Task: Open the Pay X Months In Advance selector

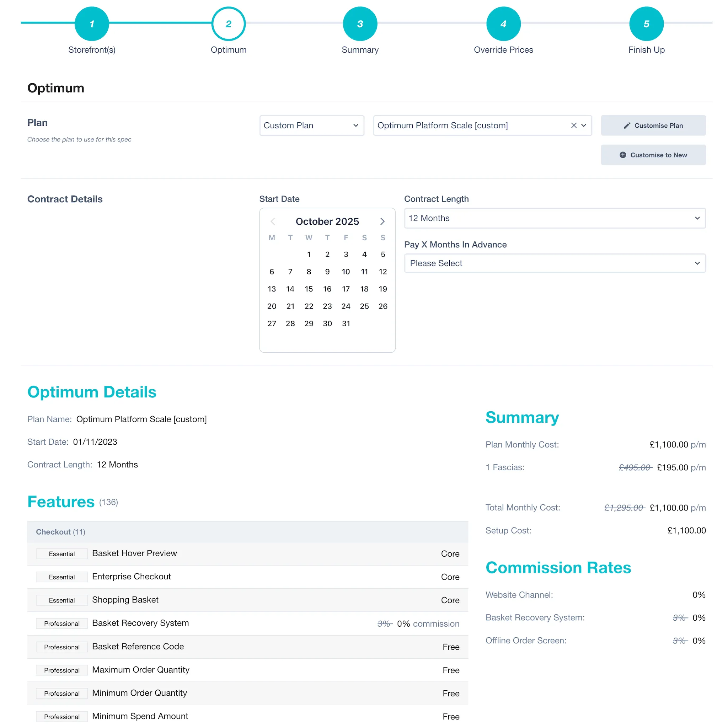Action: pyautogui.click(x=555, y=263)
